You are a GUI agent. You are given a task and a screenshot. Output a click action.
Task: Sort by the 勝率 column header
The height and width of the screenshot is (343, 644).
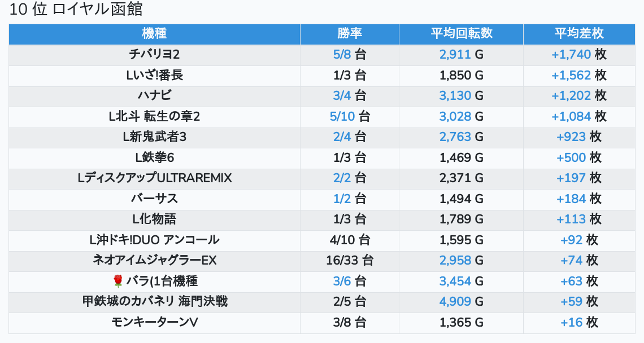[x=349, y=34]
